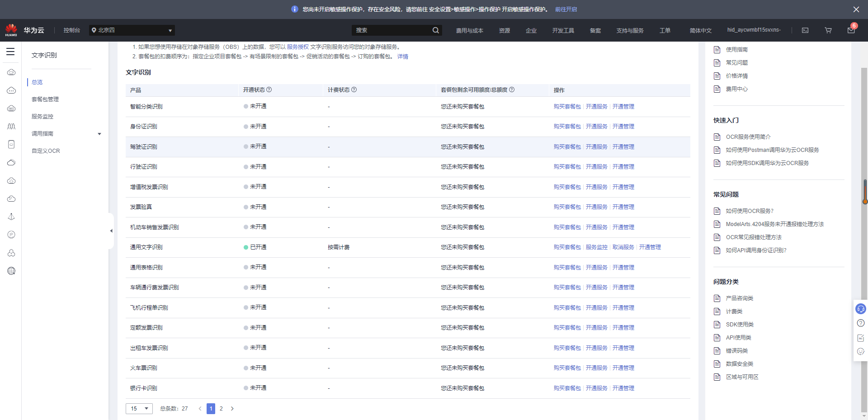Click the document icon beside 区域与可用区
Image resolution: width=868 pixels, height=420 pixels.
[717, 377]
